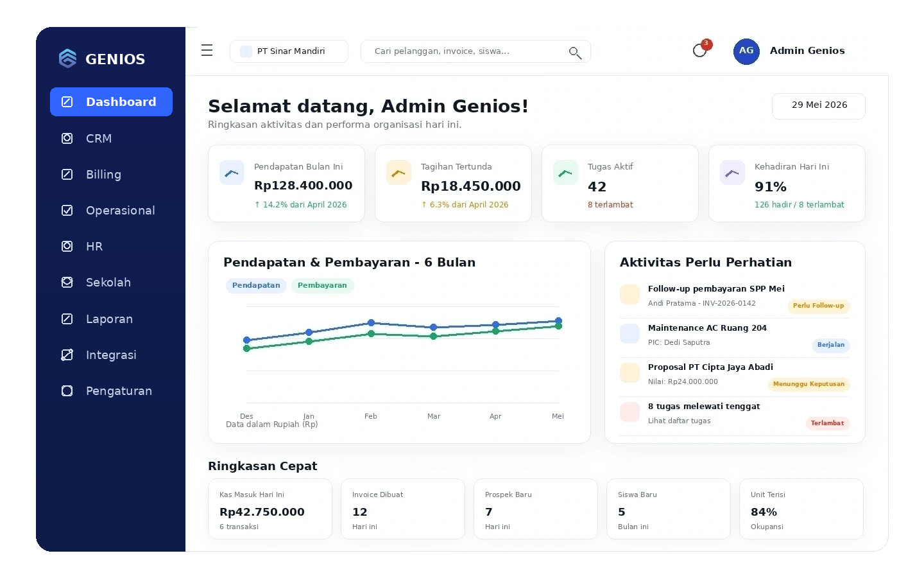Click the Menunggu Keputusan status badge
This screenshot has height=578, width=924.
pos(809,385)
